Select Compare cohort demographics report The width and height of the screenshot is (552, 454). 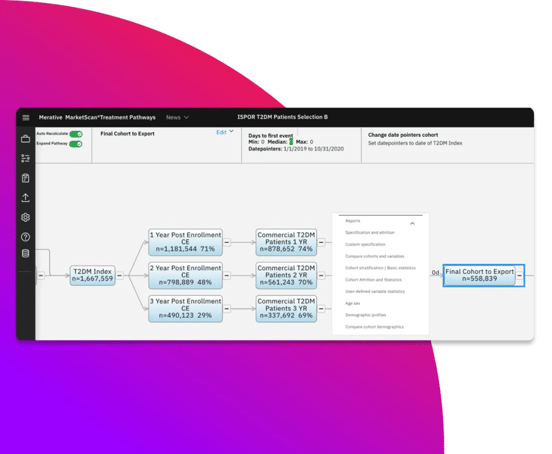[374, 327]
